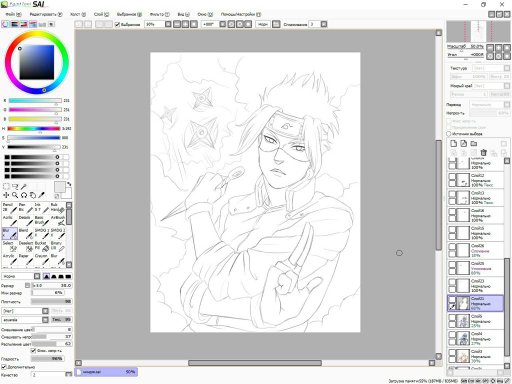
Task: Select the rectangular Selection tool
Action: (x=6, y=186)
